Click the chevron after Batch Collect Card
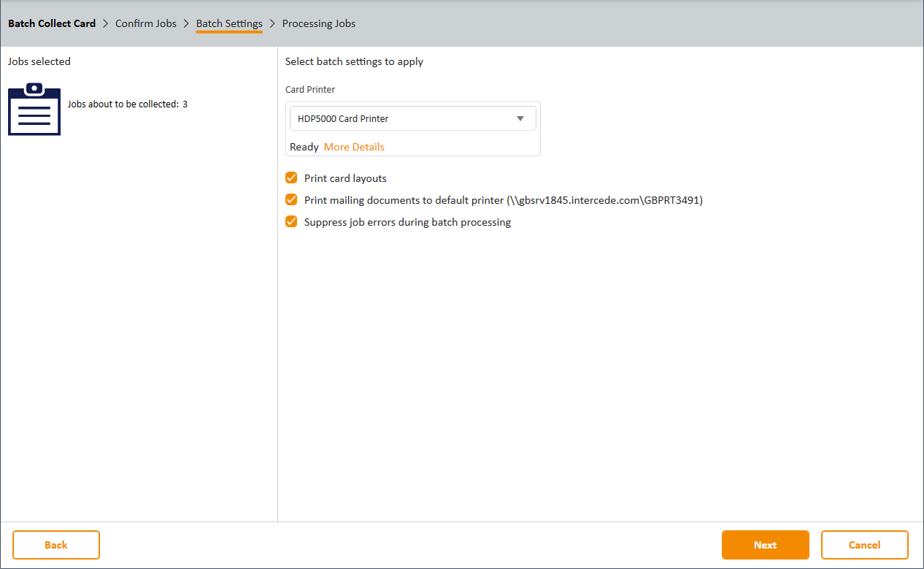924x569 pixels. pyautogui.click(x=106, y=23)
